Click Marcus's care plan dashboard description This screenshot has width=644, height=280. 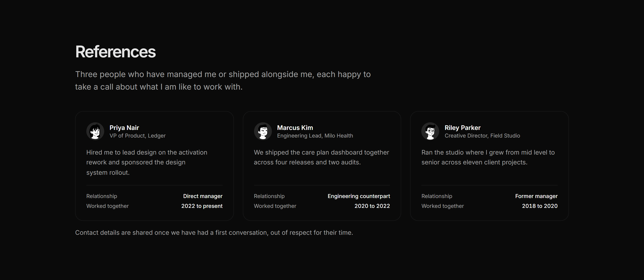[322, 157]
